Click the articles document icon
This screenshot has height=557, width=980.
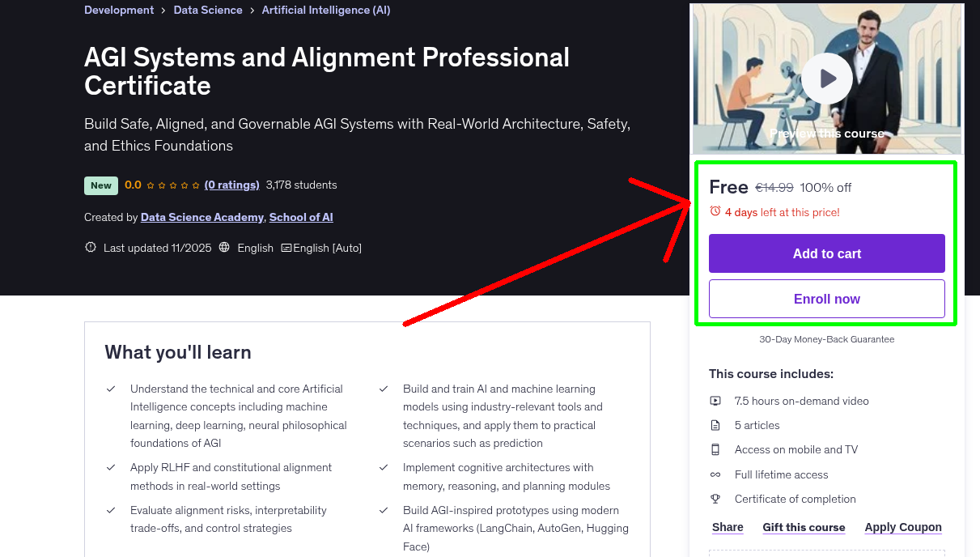(715, 425)
